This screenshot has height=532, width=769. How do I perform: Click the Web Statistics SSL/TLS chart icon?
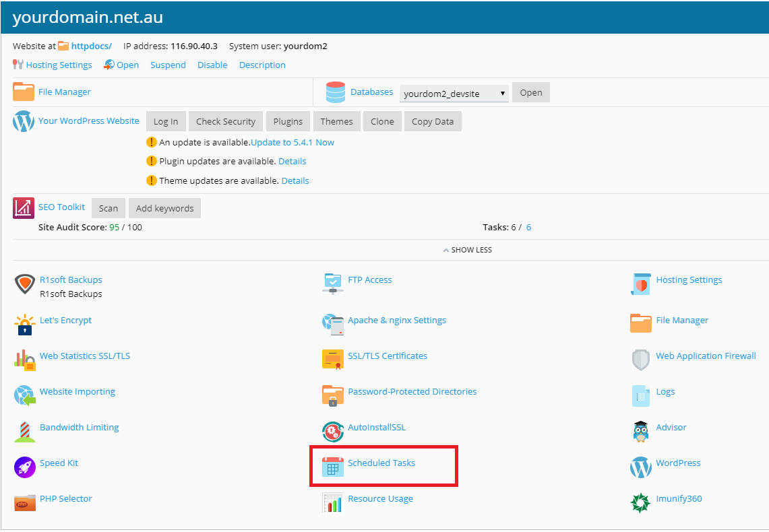coord(24,360)
